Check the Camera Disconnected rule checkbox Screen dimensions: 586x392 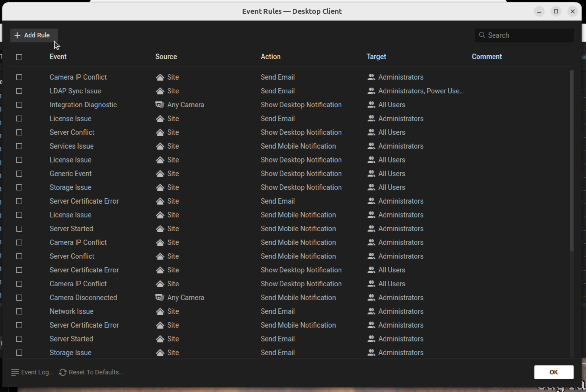pos(19,298)
